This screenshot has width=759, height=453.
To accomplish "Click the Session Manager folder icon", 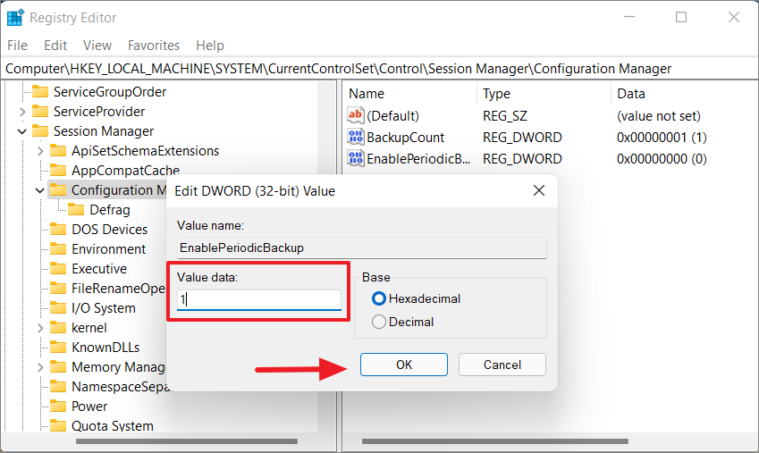I will coord(40,131).
